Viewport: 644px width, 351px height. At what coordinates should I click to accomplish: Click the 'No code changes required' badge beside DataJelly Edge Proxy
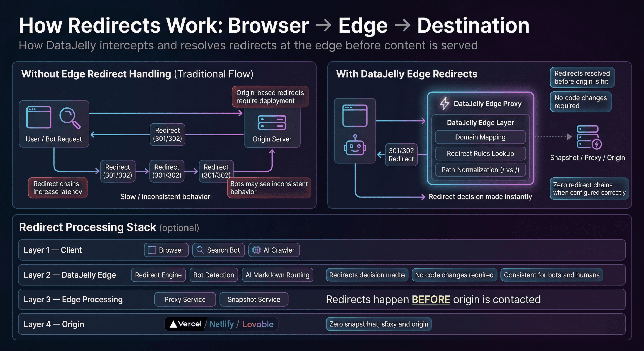point(581,102)
